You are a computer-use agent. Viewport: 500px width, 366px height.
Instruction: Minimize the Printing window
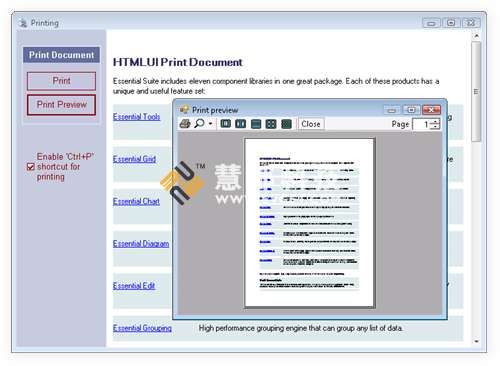pyautogui.click(x=431, y=23)
